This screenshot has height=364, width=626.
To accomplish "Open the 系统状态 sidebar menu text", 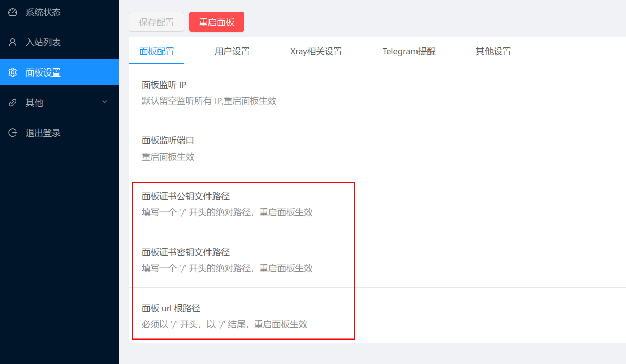I will (43, 12).
